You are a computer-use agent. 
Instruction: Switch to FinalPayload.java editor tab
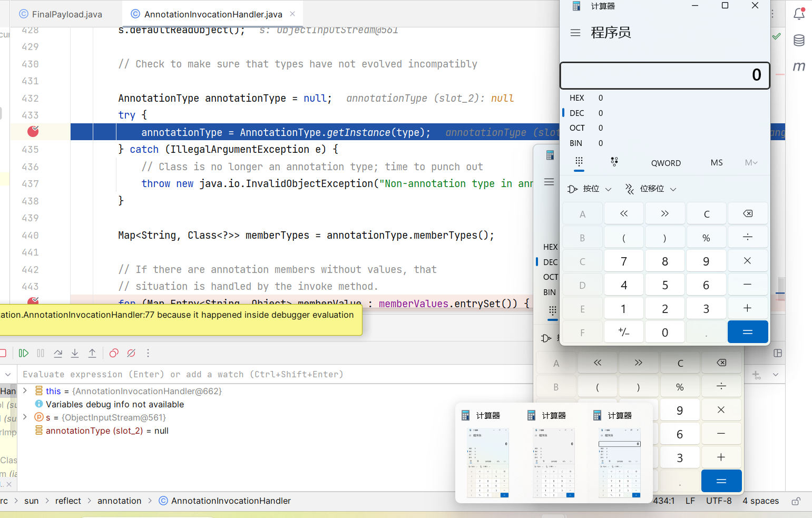(61, 14)
